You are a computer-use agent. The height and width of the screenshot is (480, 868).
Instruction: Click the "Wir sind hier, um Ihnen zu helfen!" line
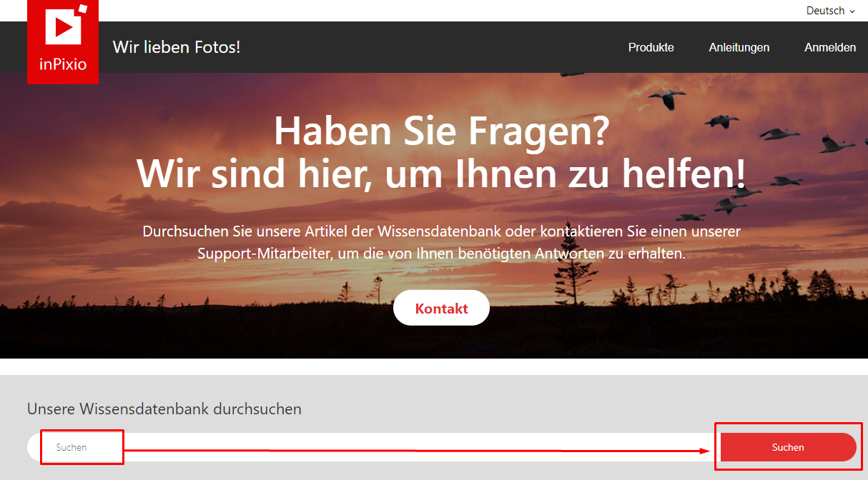coord(441,174)
